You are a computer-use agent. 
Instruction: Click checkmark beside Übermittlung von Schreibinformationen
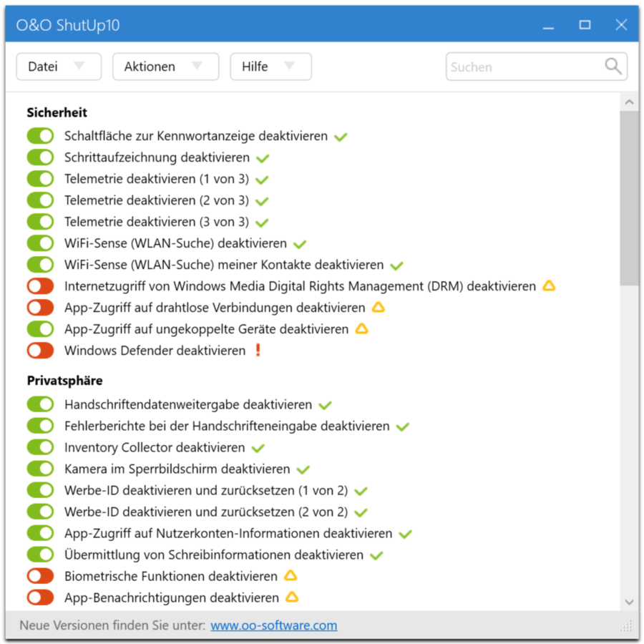[x=376, y=556]
